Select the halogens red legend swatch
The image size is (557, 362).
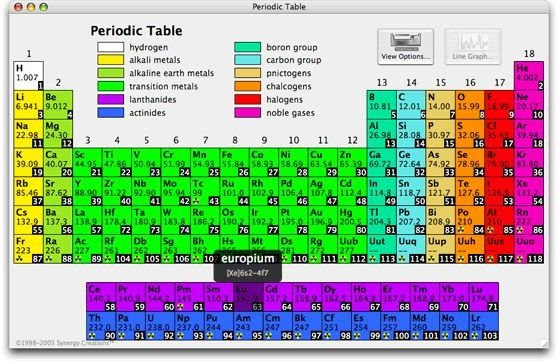[248, 99]
